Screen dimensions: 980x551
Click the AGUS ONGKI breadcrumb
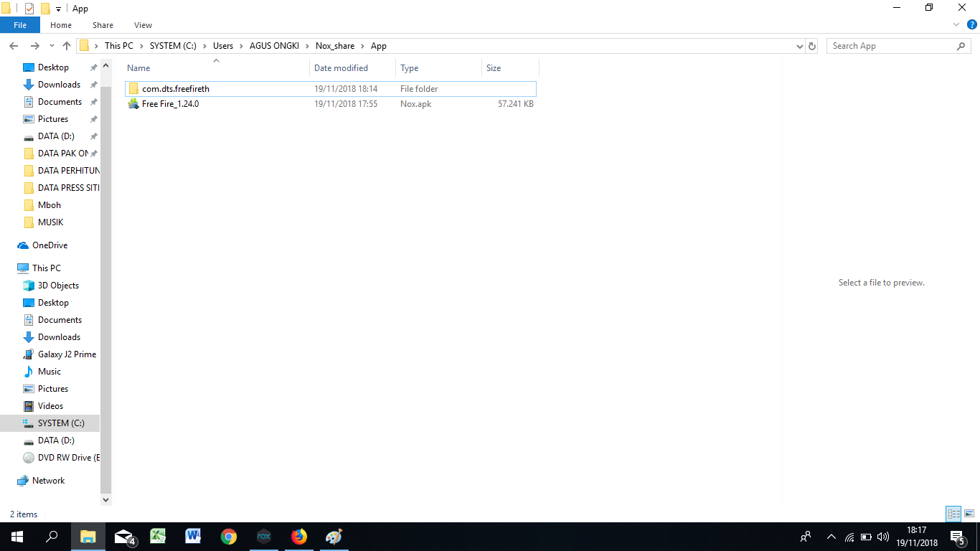tap(274, 46)
